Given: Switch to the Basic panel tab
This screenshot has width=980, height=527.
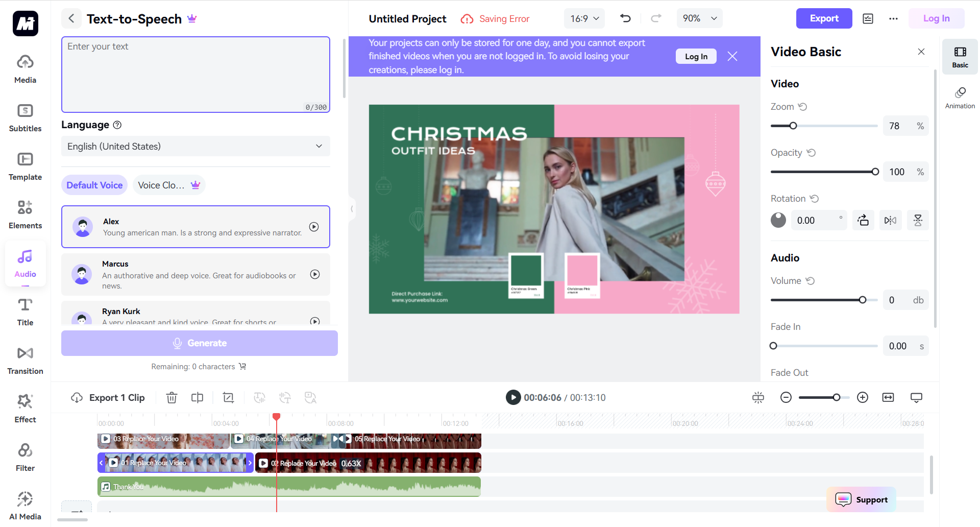Looking at the screenshot, I should (x=960, y=56).
